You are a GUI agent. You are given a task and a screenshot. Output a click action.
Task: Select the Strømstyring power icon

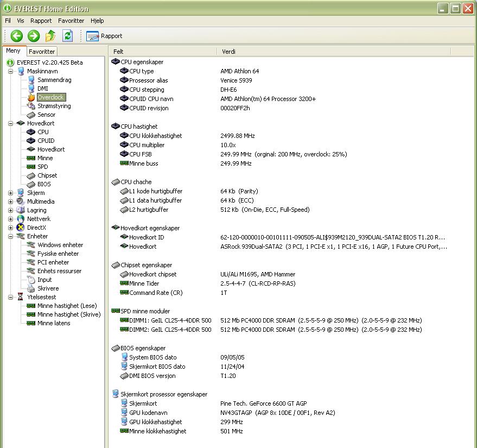click(x=31, y=106)
